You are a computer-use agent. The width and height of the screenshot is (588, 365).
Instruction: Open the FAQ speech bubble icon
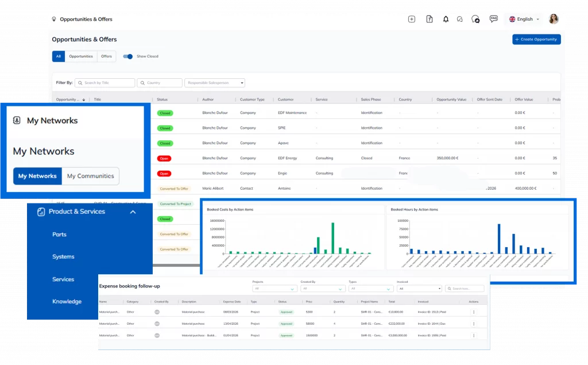pyautogui.click(x=493, y=19)
